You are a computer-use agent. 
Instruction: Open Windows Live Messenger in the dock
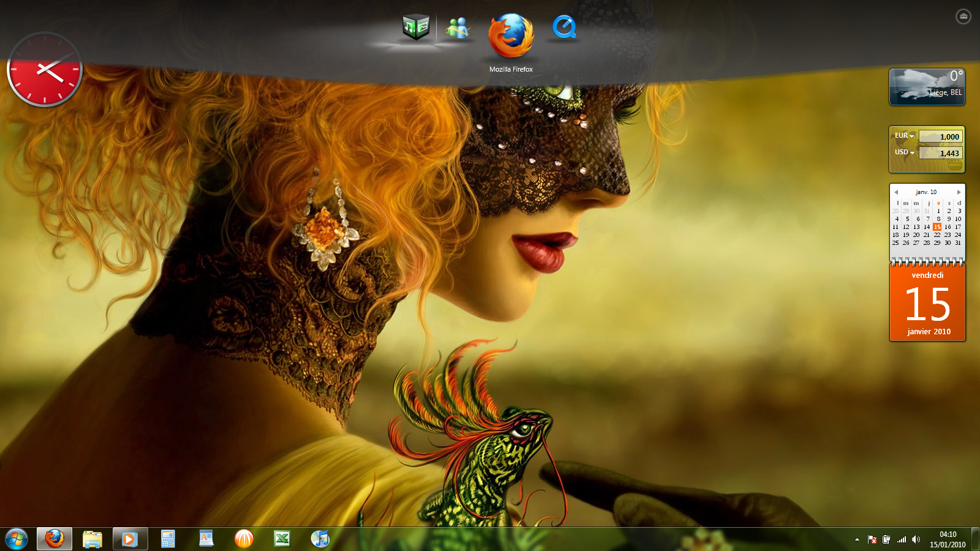[458, 28]
